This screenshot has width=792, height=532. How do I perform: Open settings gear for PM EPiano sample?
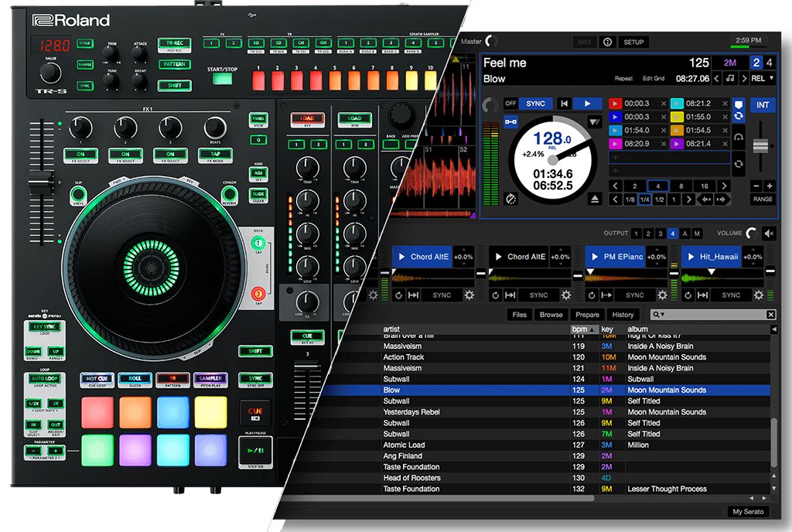click(x=661, y=295)
